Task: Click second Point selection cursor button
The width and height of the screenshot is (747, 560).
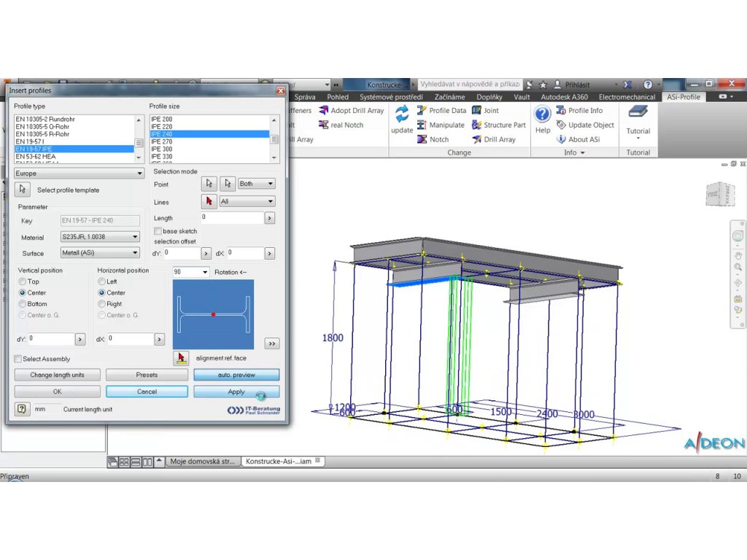Action: click(228, 183)
